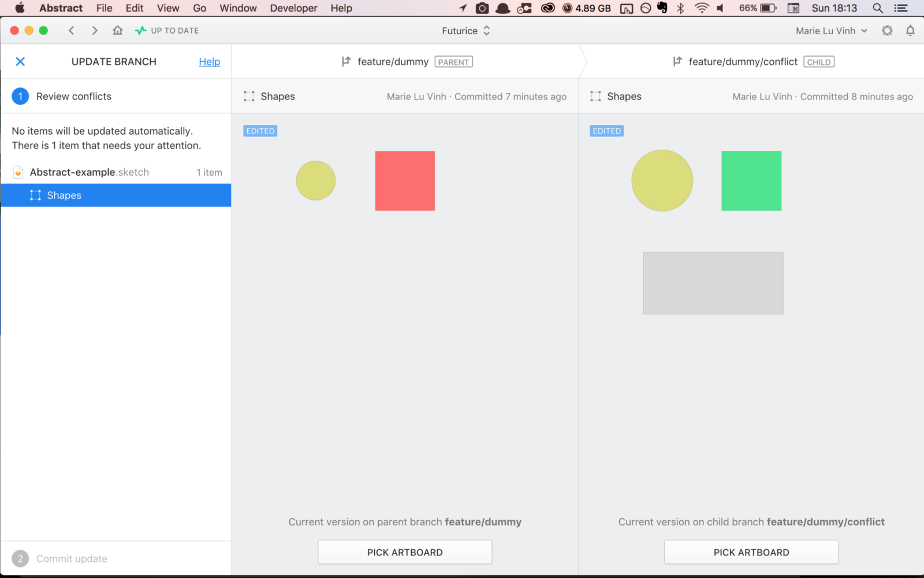
Task: Click the EDITED tag on the child artboard
Action: [x=607, y=131]
